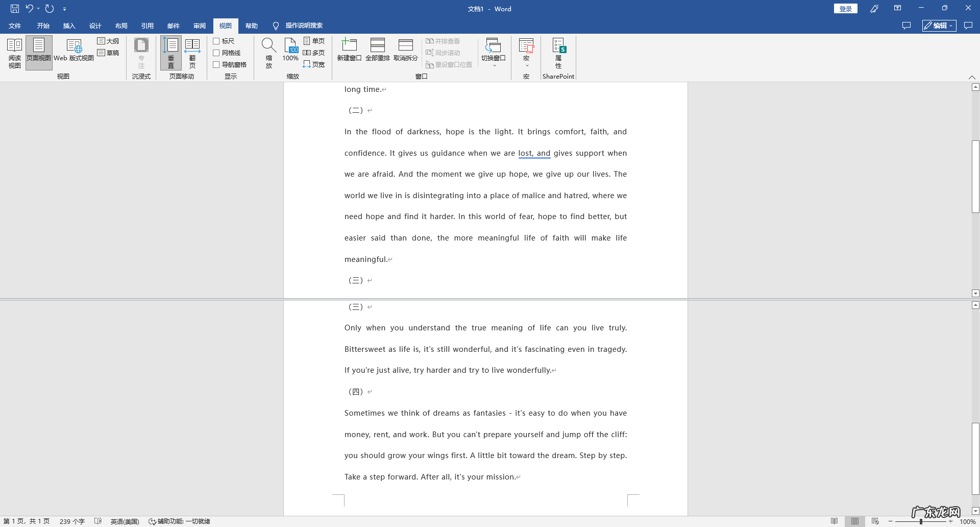The width and height of the screenshot is (980, 527).
Task: Open the 文件 file tab
Action: click(15, 26)
